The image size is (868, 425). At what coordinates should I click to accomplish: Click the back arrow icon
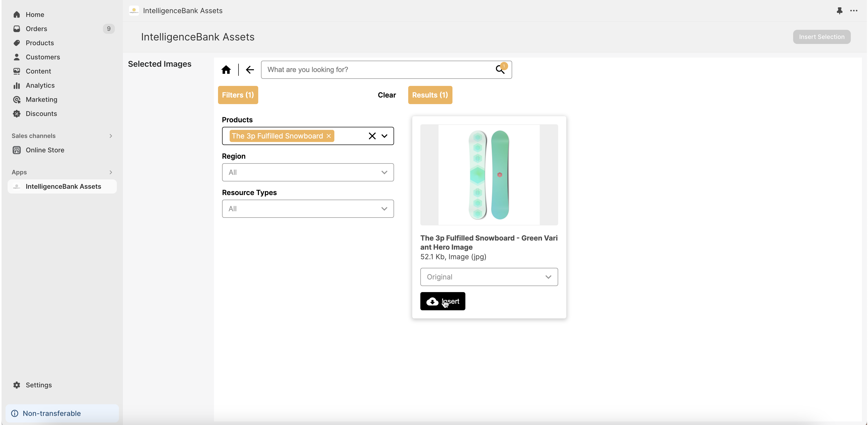click(250, 70)
